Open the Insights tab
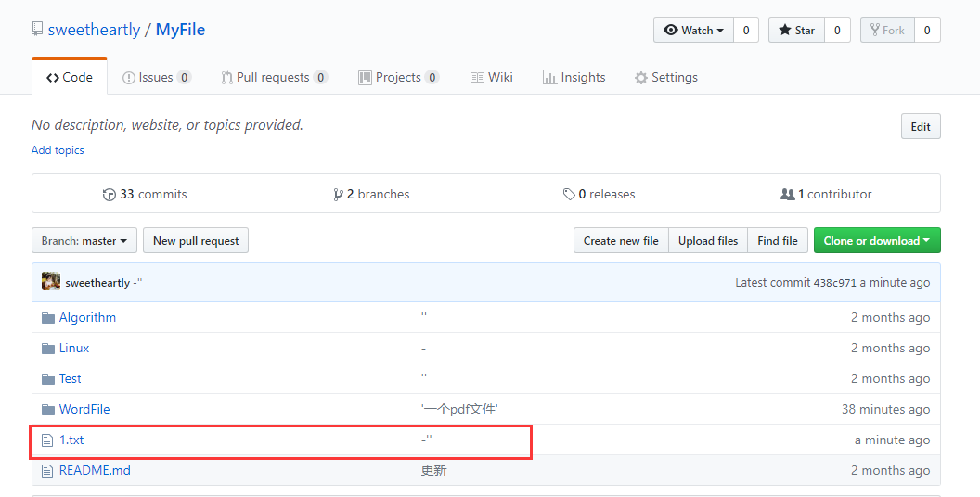Screen dimensions: 980x497 click(x=574, y=77)
